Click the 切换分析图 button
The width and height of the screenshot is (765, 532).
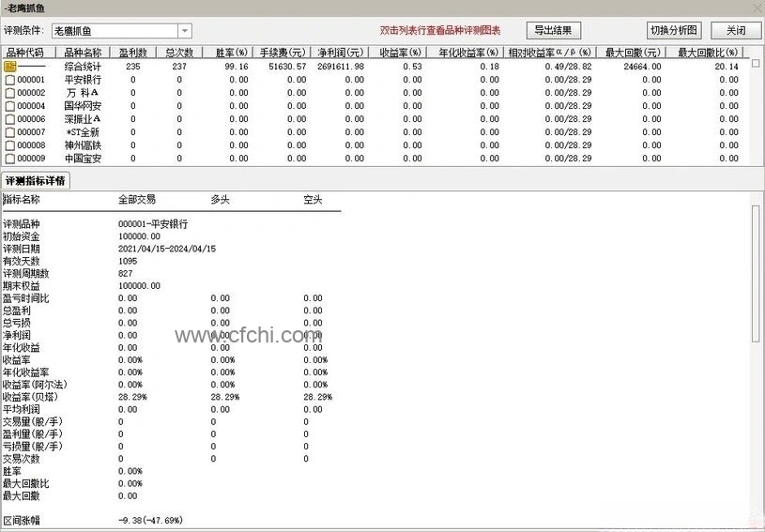[674, 30]
